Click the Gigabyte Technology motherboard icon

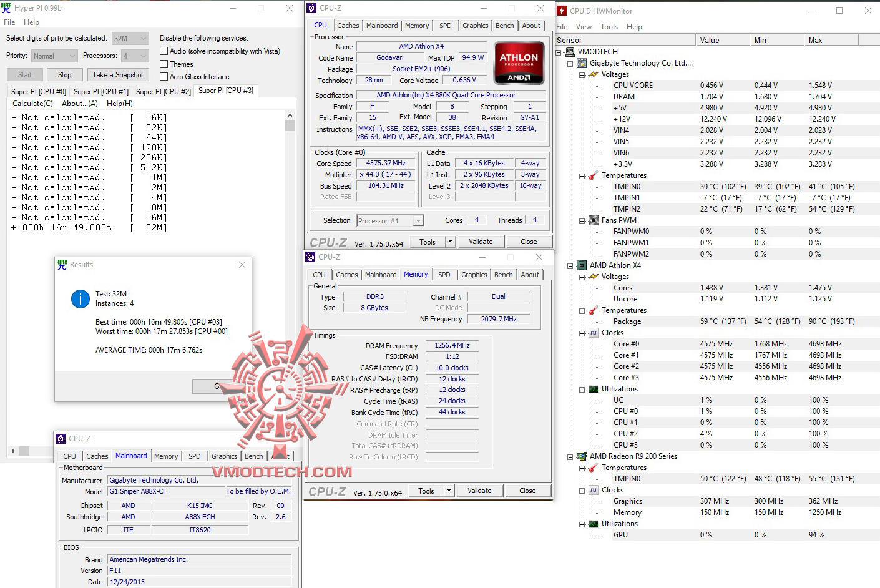click(582, 63)
